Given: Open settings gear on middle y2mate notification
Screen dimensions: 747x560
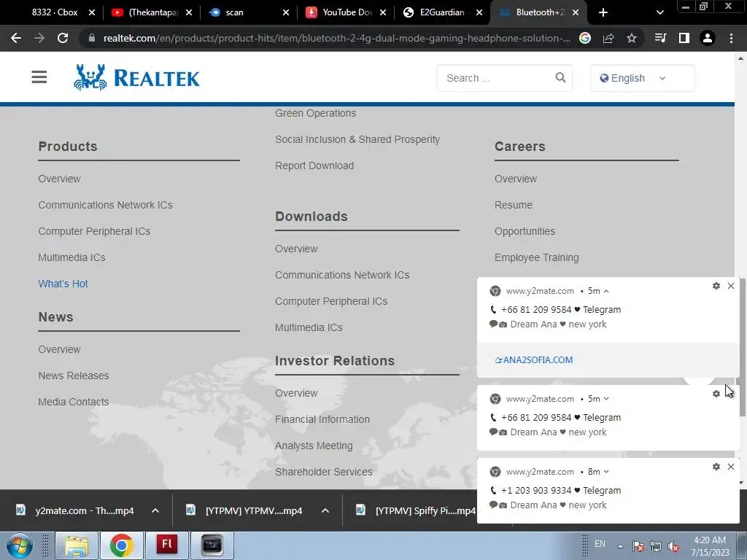Looking at the screenshot, I should pos(716,394).
